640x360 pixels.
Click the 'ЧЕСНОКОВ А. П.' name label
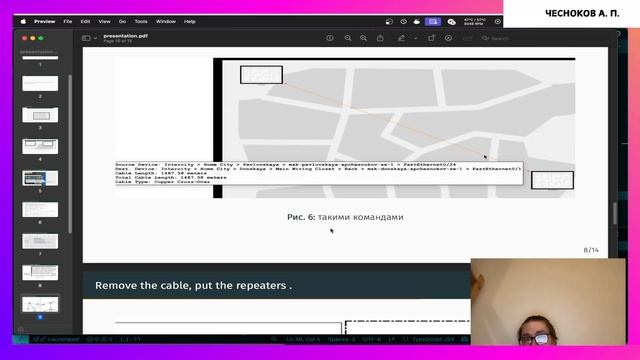[x=582, y=13]
